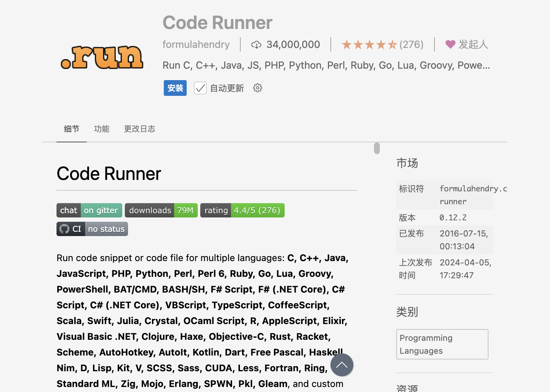The width and height of the screenshot is (550, 392).
Task: Click the extension description starting Run C, C++
Action: tap(326, 65)
